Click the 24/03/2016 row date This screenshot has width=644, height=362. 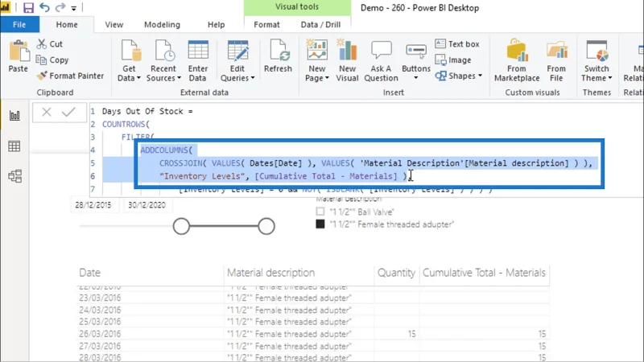pyautogui.click(x=100, y=310)
